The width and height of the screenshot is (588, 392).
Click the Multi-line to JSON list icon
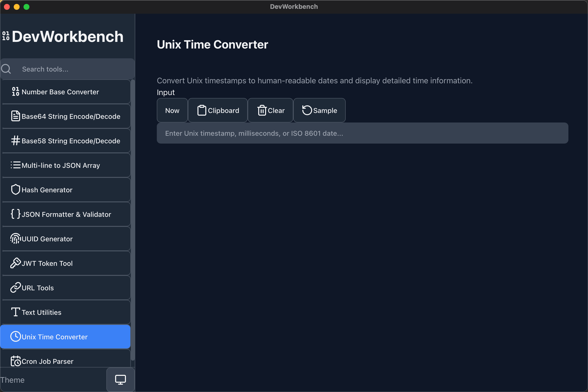pyautogui.click(x=15, y=165)
